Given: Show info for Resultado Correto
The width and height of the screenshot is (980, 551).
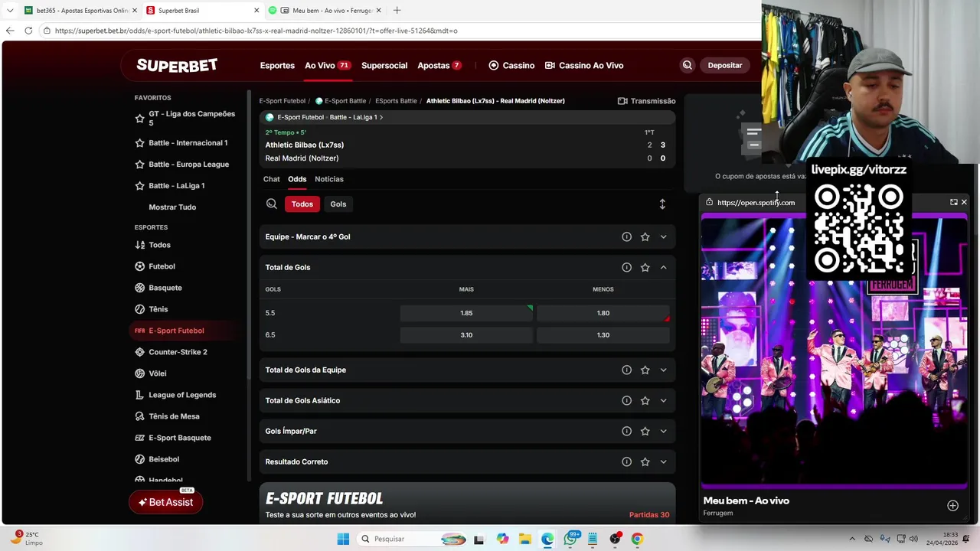Looking at the screenshot, I should coord(626,461).
